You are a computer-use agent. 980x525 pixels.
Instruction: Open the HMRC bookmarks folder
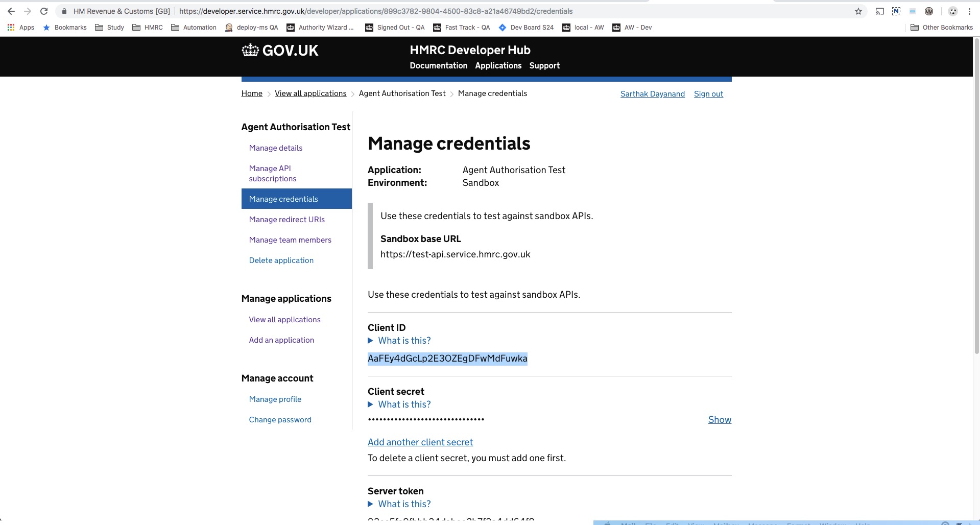(x=148, y=28)
